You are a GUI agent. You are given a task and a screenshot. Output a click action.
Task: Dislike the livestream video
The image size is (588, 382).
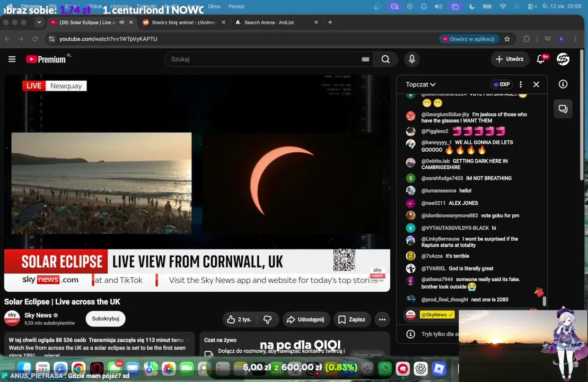coord(267,319)
